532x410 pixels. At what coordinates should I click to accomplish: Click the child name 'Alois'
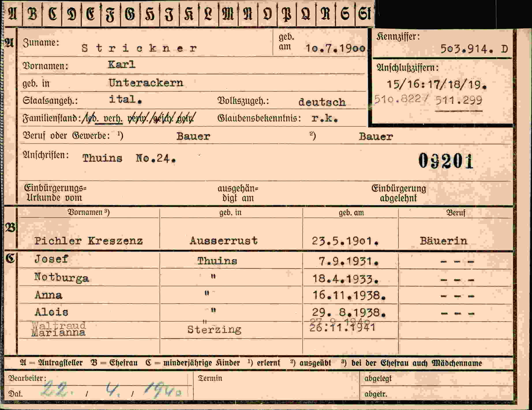51,312
